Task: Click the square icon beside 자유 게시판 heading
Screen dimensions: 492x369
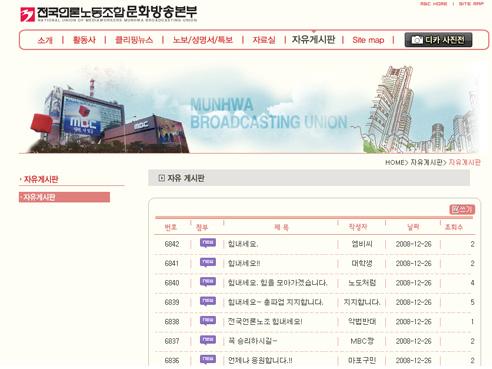Action: [x=161, y=178]
